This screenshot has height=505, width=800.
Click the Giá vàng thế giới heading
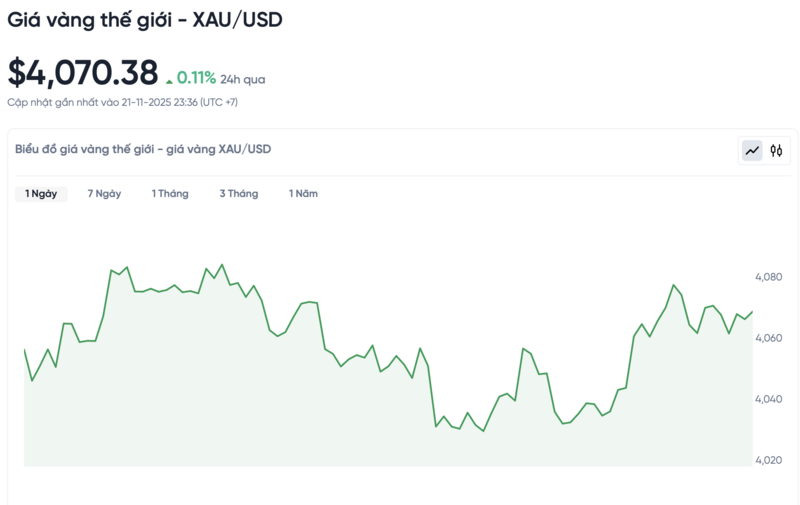(145, 20)
